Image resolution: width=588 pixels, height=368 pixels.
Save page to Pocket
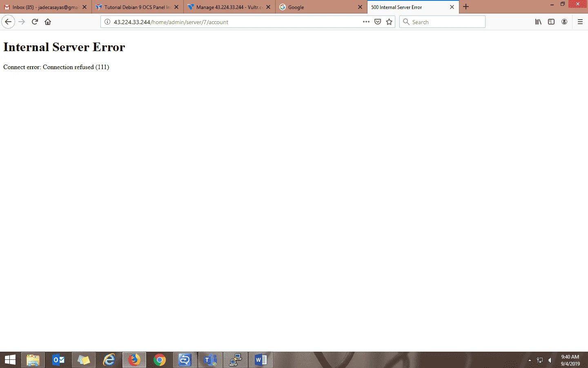click(x=378, y=22)
